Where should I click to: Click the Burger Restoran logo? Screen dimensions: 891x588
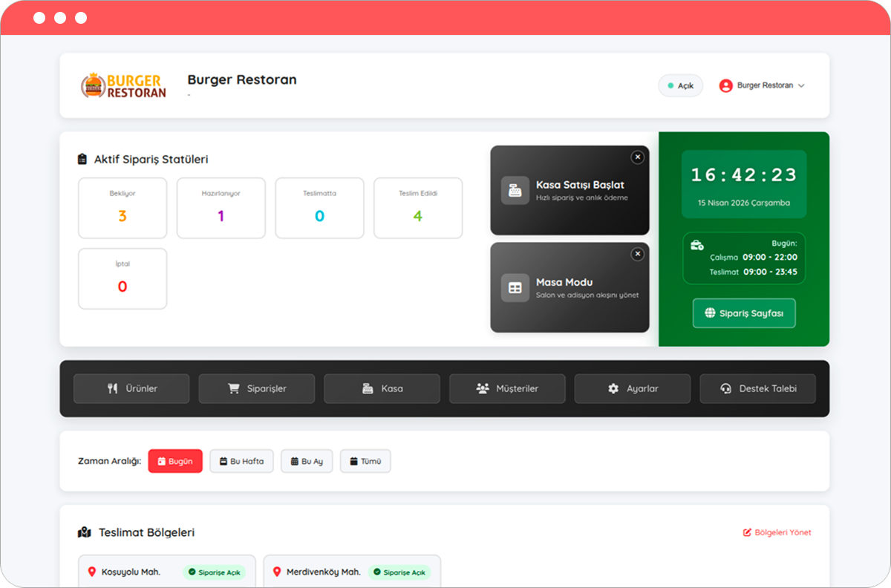(123, 85)
